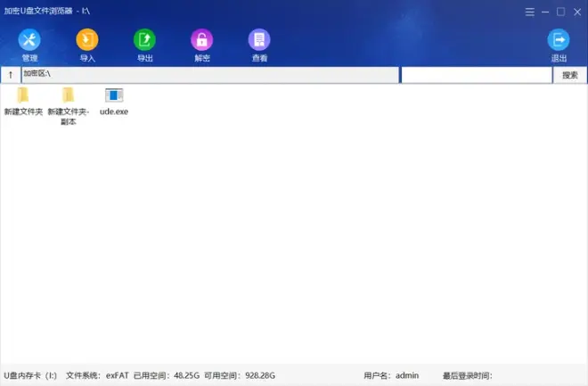Open the 管理 (Manage) tool
The width and height of the screenshot is (588, 386).
point(29,41)
